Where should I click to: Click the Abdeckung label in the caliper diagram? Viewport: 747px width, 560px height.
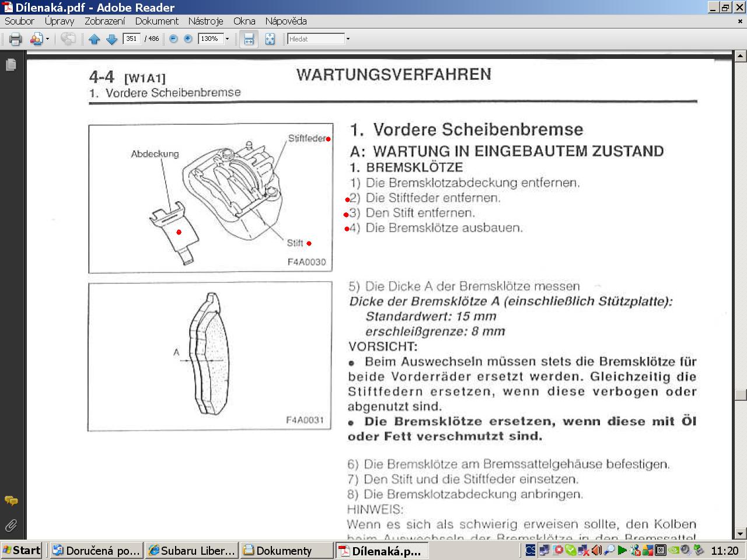point(155,154)
